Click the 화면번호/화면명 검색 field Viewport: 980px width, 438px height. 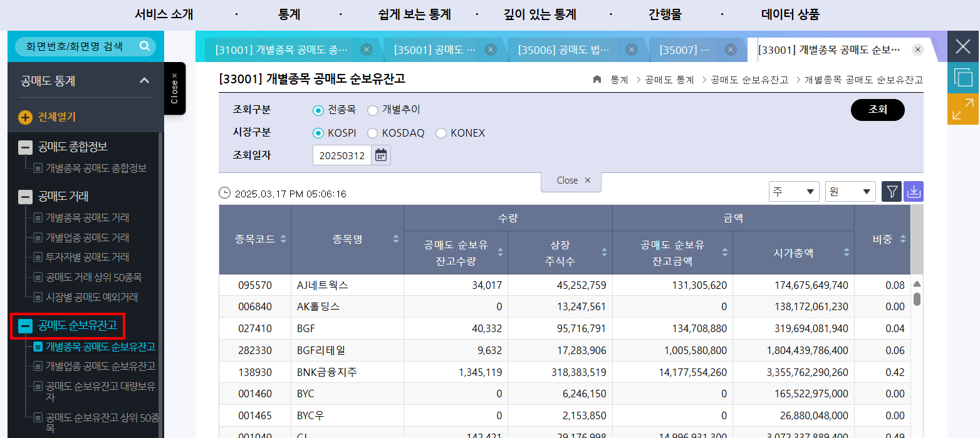(x=74, y=46)
